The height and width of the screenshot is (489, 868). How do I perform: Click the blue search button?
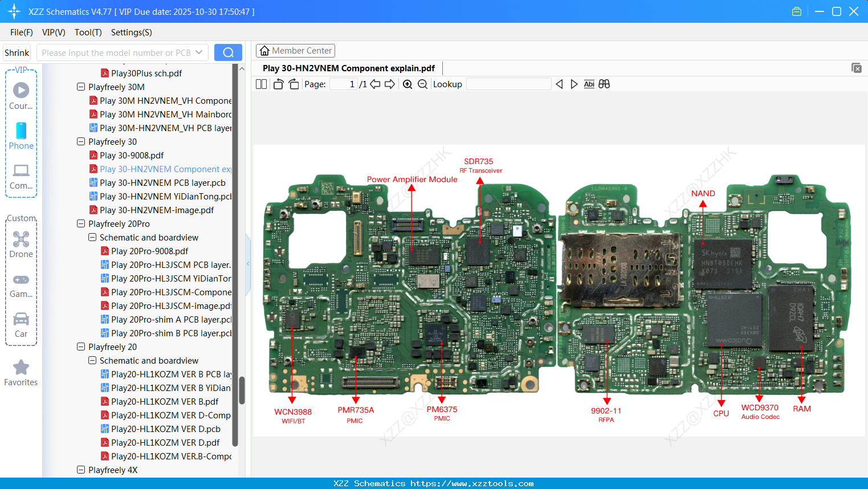228,52
